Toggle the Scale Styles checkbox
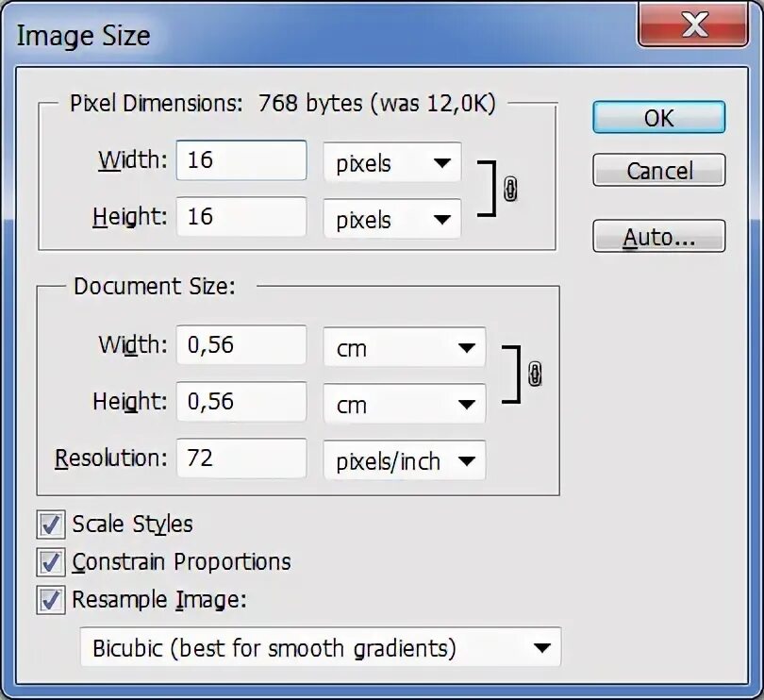Viewport: 764px width, 700px height. pos(51,525)
